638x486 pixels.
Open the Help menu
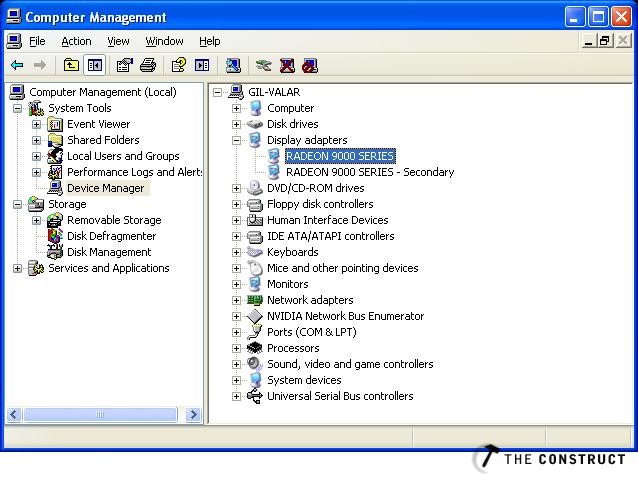coord(210,41)
